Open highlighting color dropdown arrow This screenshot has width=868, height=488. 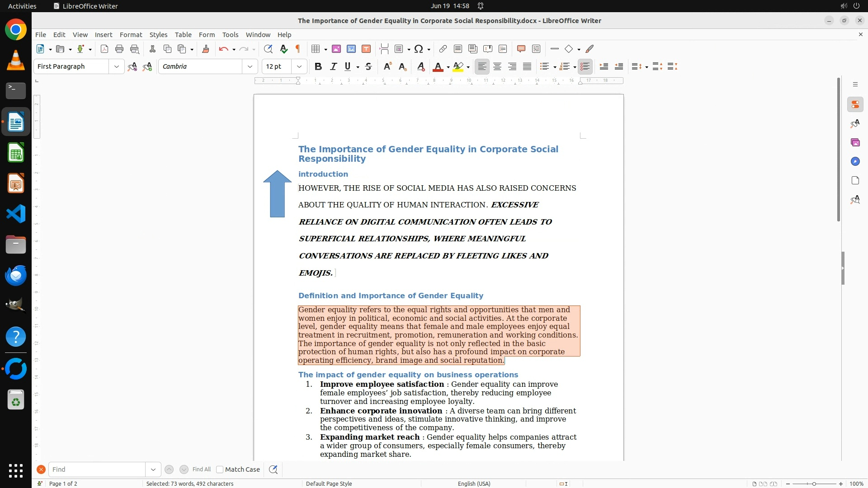tap(468, 67)
